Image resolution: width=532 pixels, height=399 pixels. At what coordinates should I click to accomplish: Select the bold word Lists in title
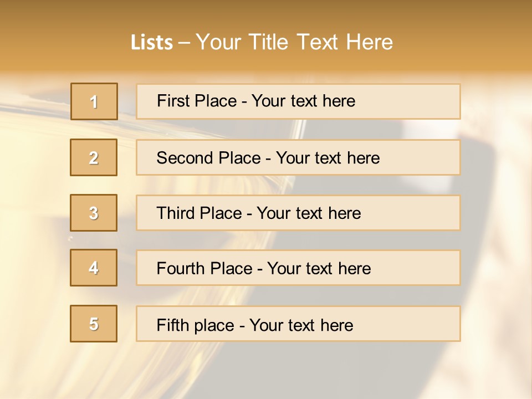(152, 42)
